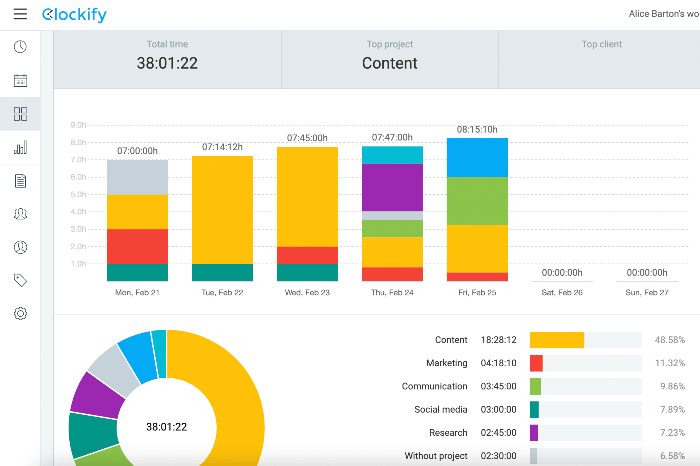Click the Clockify logo
700x466 pixels.
(x=74, y=14)
